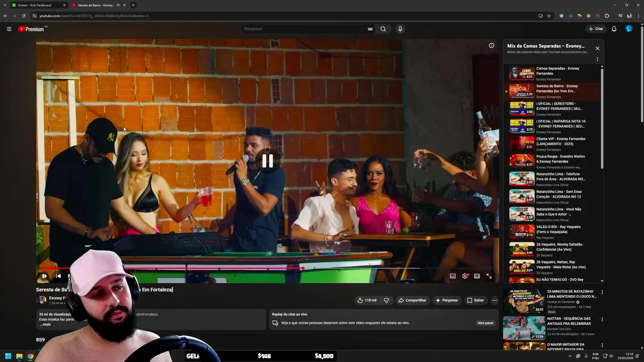Switch to theater mode in player
The width and height of the screenshot is (644, 362).
[477, 276]
